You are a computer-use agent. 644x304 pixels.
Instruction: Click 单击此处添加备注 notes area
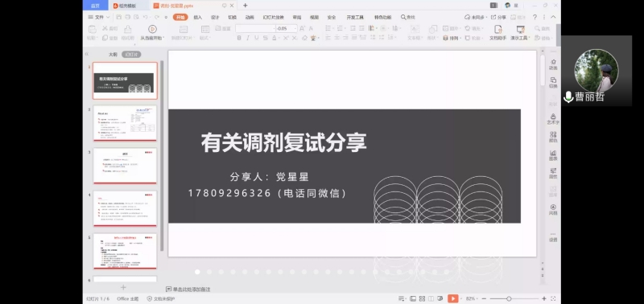pos(188,290)
